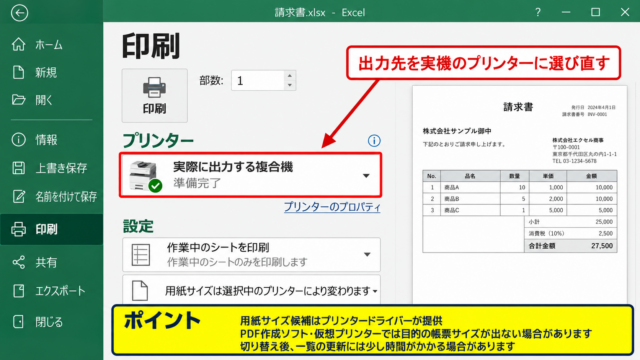
Task: Click the blank page icon beside 新規
Action: [18, 72]
